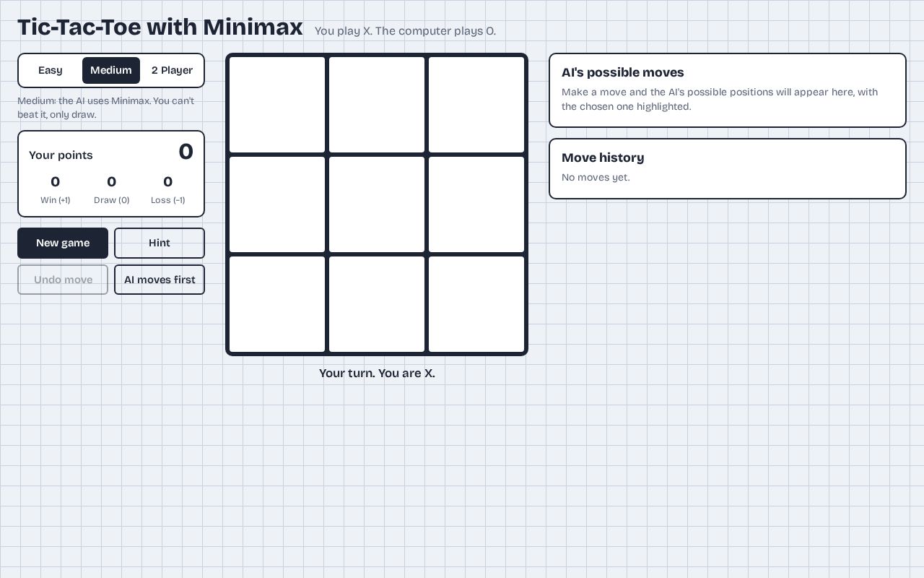This screenshot has width=924, height=578.
Task: Click 'Your turn. You are X.' status
Action: [377, 373]
